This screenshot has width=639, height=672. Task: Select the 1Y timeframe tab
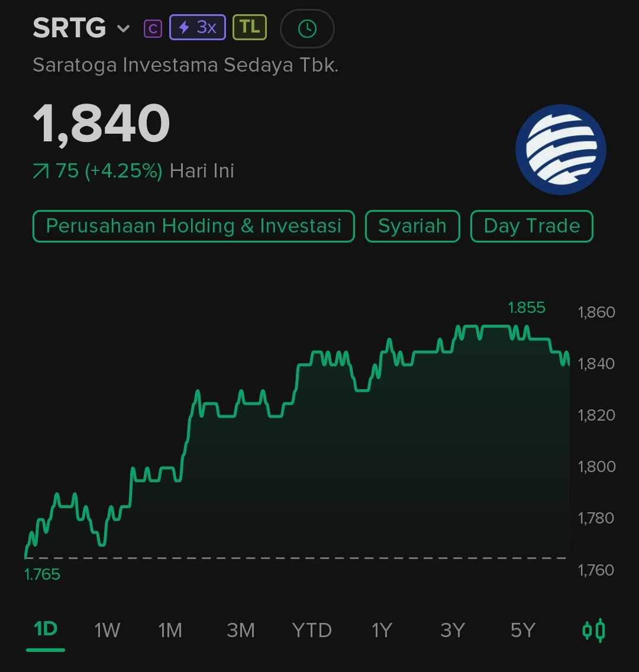[x=382, y=631]
